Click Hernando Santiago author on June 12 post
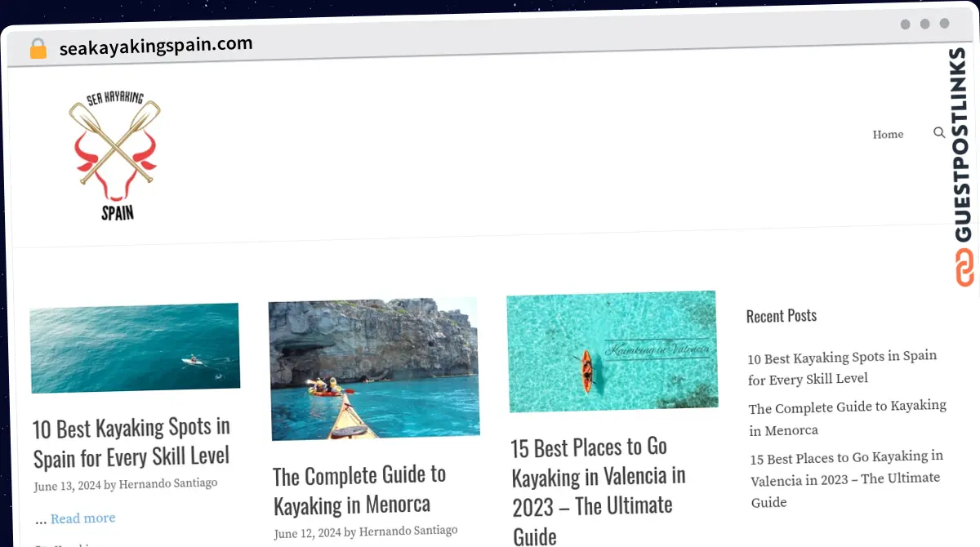The image size is (980, 547). (408, 531)
